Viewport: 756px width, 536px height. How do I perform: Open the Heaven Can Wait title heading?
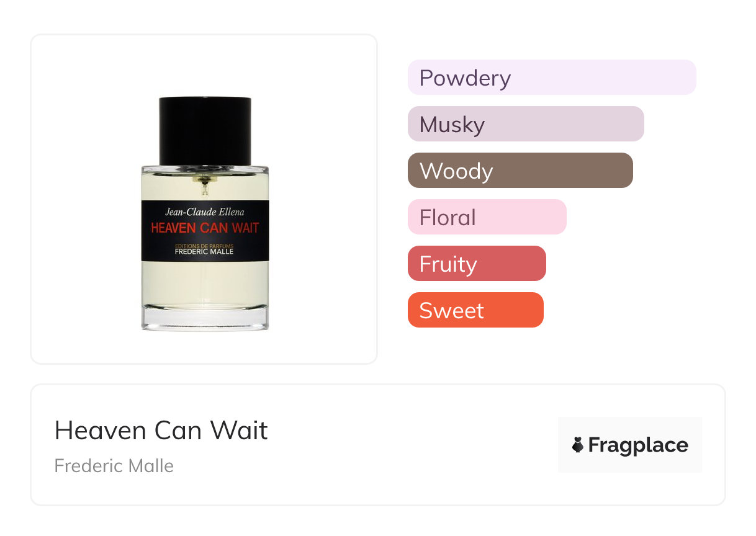(161, 430)
